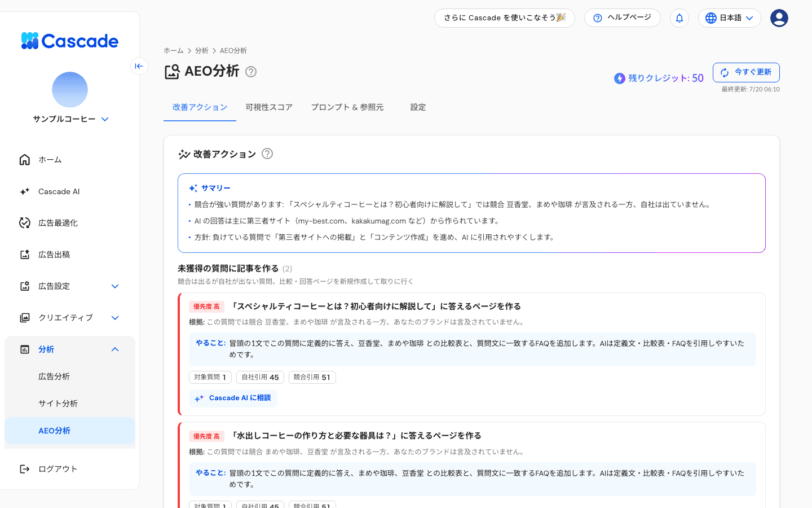This screenshot has width=812, height=508.
Task: Click the help question mark icon in ヘルプページ
Action: coord(598,18)
